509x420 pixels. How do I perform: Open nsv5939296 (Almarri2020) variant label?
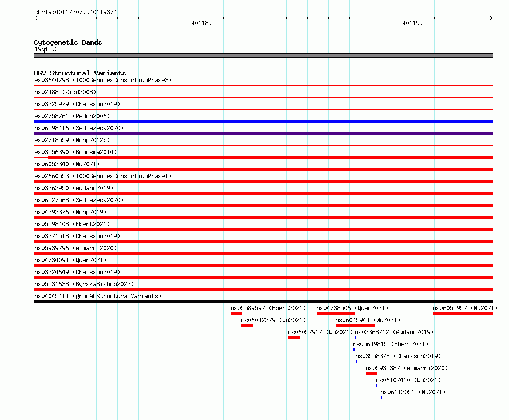tap(75, 248)
